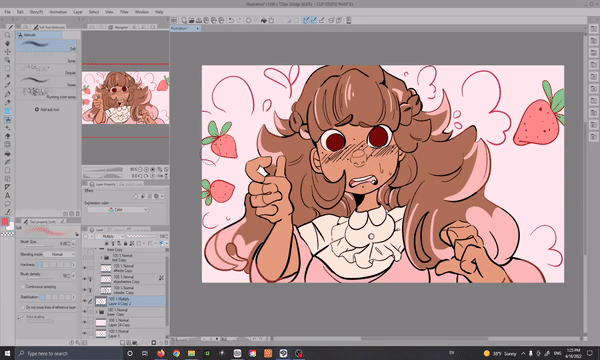The image size is (600, 360).
Task: Select the Running color spray sub tool
Action: click(46, 93)
